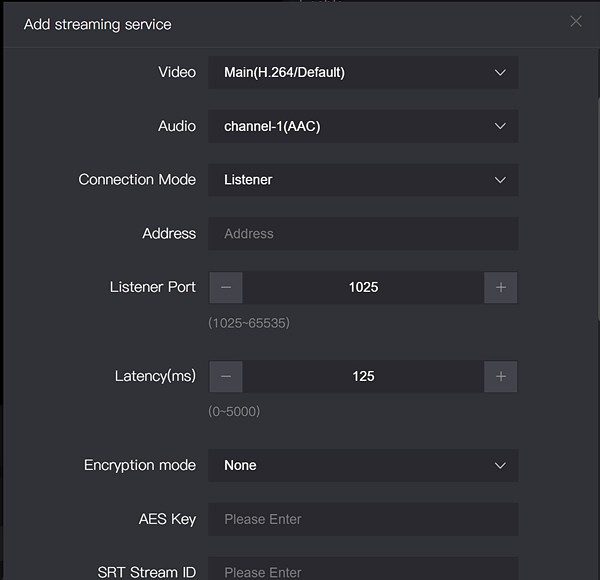The height and width of the screenshot is (580, 600).
Task: Click the chevron arrow on Audio dropdown
Action: coord(501,126)
